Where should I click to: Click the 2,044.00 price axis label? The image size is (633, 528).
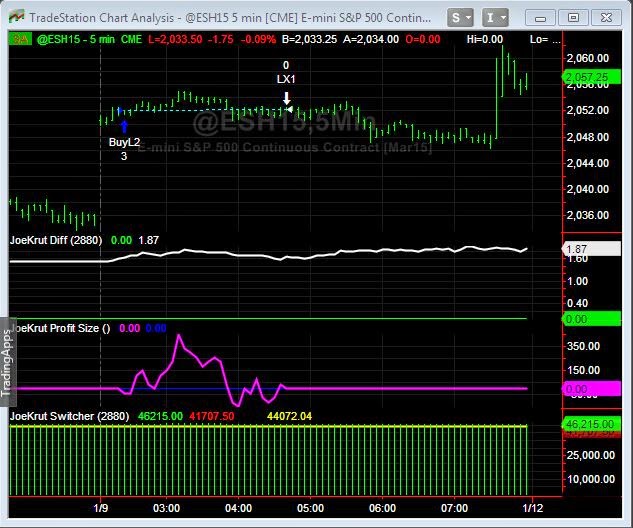[x=588, y=163]
